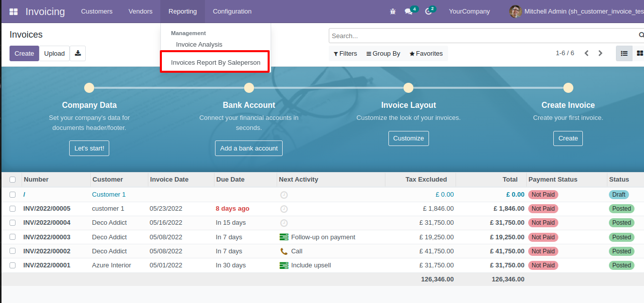644x303 pixels.
Task: Click the Invoicing app title
Action: click(x=45, y=12)
